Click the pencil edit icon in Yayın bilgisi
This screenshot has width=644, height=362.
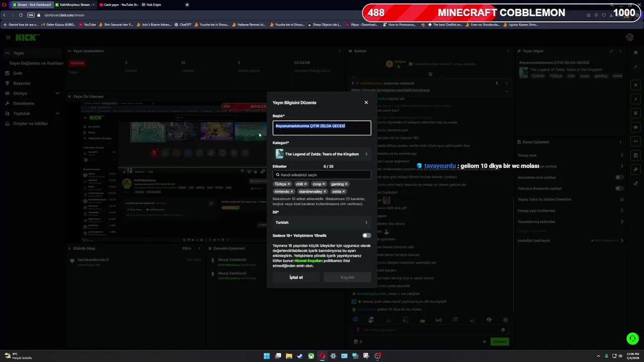pos(612,51)
